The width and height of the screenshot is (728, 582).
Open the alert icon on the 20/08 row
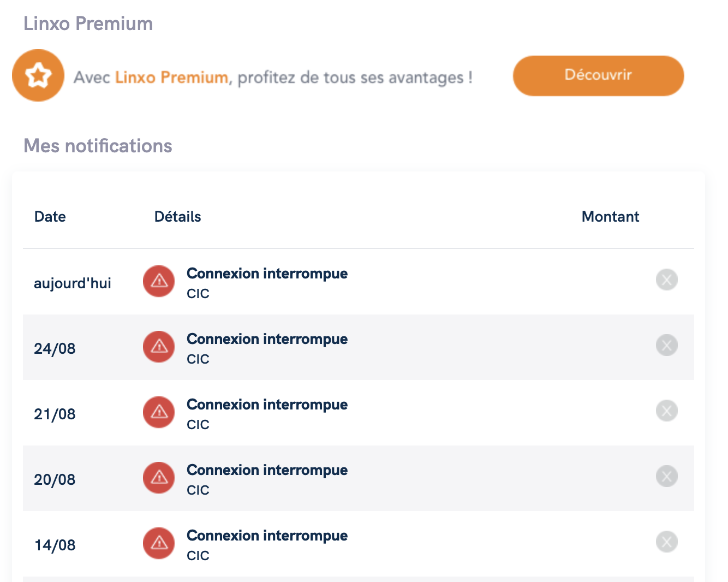point(159,478)
